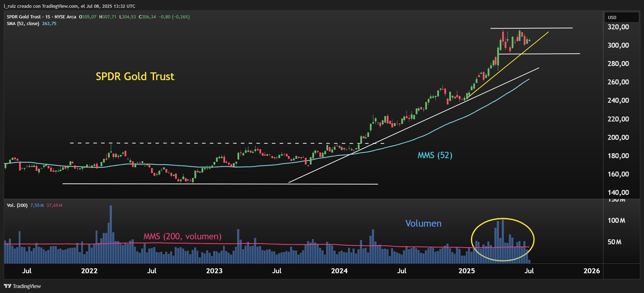Click the 160,00 price axis label
The image size is (644, 293).
click(x=618, y=174)
